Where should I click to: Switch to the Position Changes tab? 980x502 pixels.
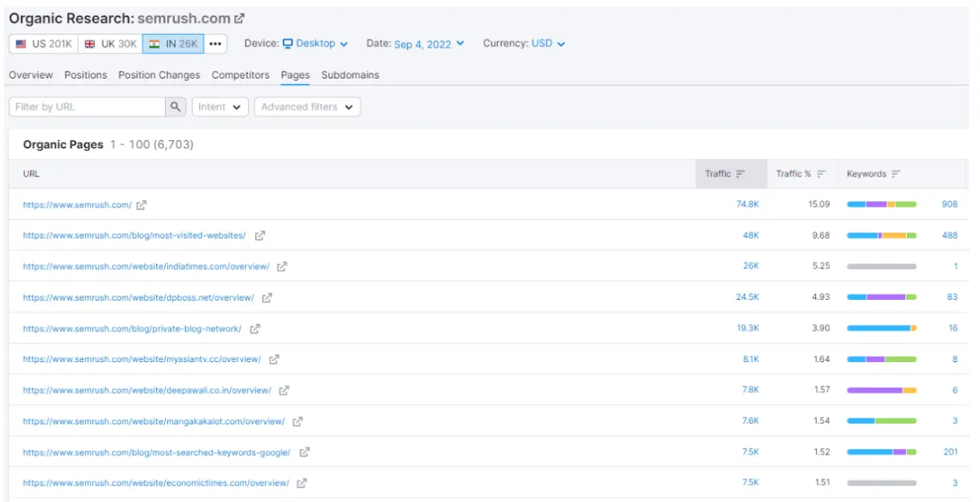pos(159,75)
